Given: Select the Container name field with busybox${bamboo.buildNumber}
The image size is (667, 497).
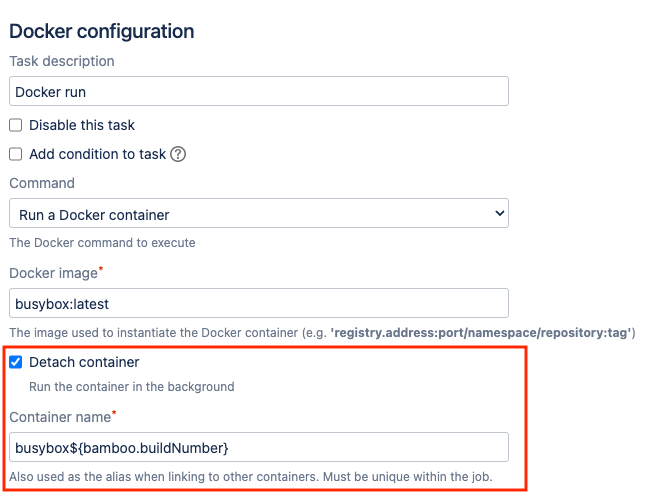Looking at the screenshot, I should [x=259, y=447].
